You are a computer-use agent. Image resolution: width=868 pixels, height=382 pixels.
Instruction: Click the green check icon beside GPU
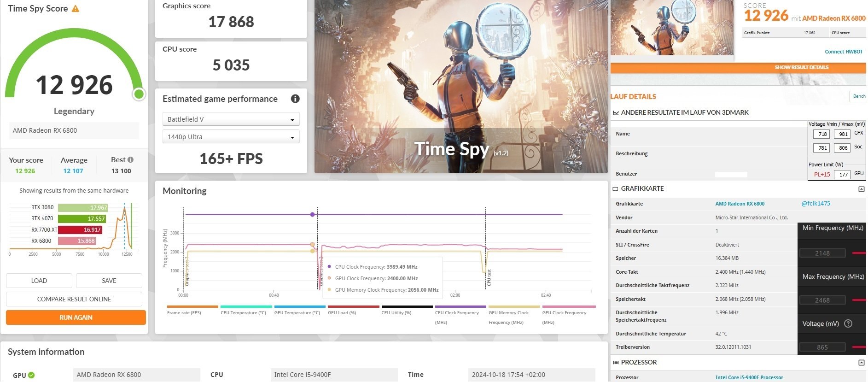[31, 375]
